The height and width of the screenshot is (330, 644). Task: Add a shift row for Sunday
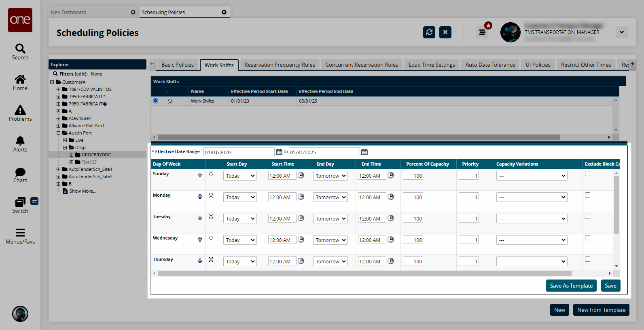(x=200, y=175)
